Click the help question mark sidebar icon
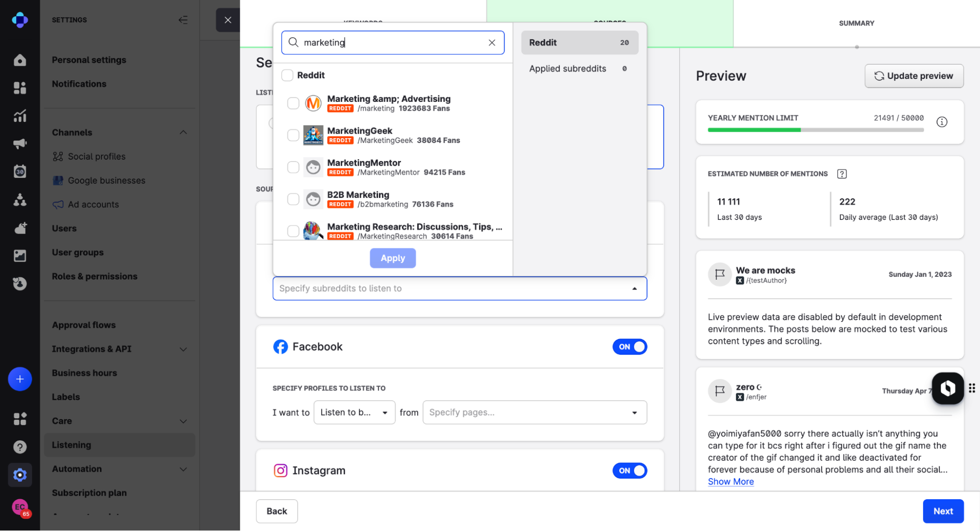This screenshot has height=531, width=980. coord(20,447)
